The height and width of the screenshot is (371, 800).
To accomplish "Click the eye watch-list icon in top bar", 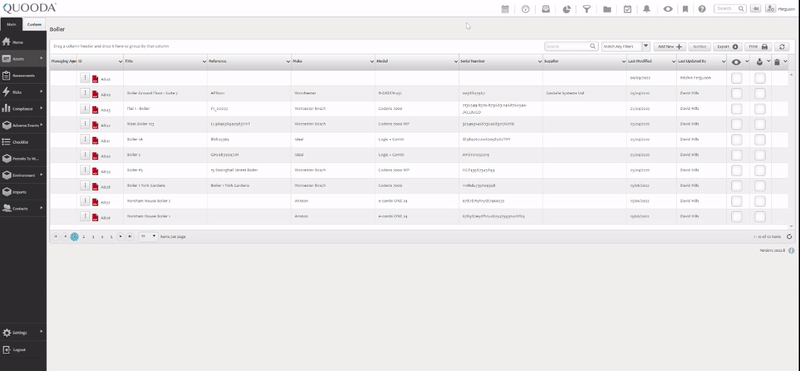I will coord(668,9).
